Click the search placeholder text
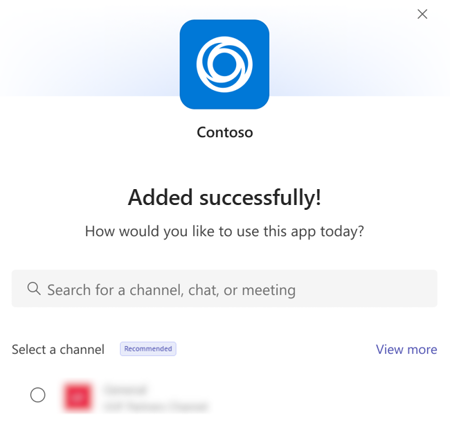The width and height of the screenshot is (450, 422). click(x=171, y=290)
